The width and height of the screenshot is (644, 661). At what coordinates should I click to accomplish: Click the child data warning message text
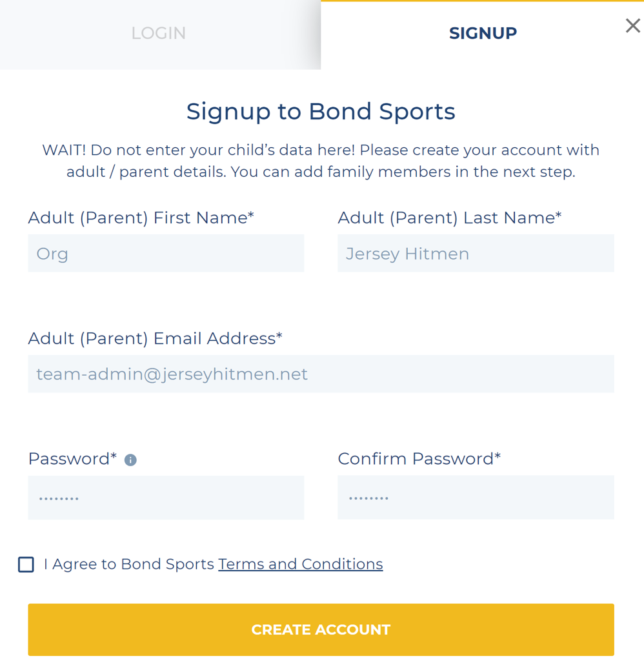pos(321,161)
